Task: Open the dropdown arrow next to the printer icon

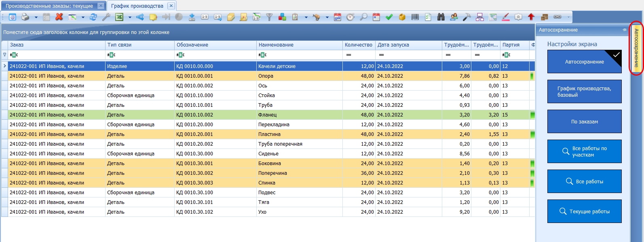Action: tap(36, 17)
